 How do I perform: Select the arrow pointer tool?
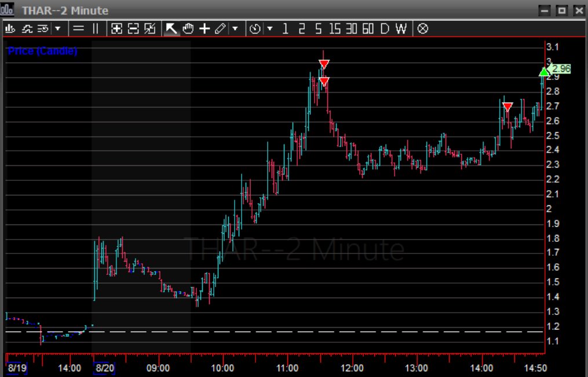coord(170,28)
